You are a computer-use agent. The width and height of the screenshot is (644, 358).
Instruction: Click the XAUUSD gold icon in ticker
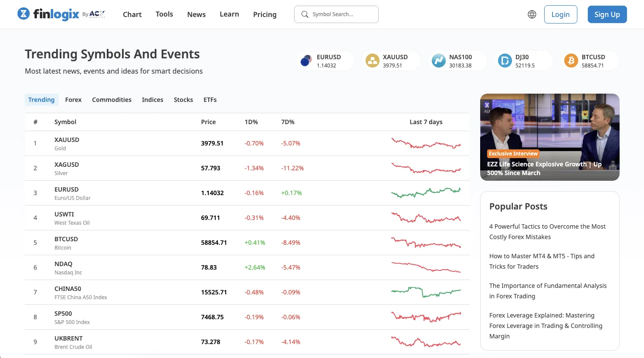(x=373, y=61)
